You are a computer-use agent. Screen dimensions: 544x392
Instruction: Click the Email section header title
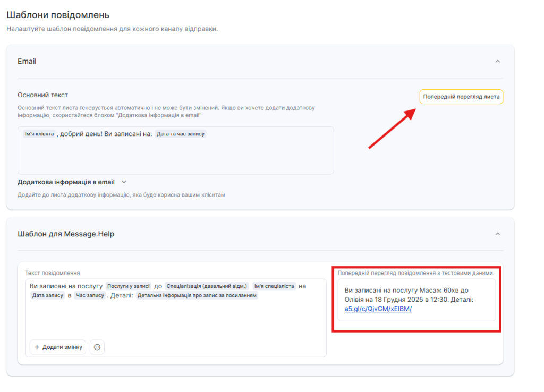point(27,61)
